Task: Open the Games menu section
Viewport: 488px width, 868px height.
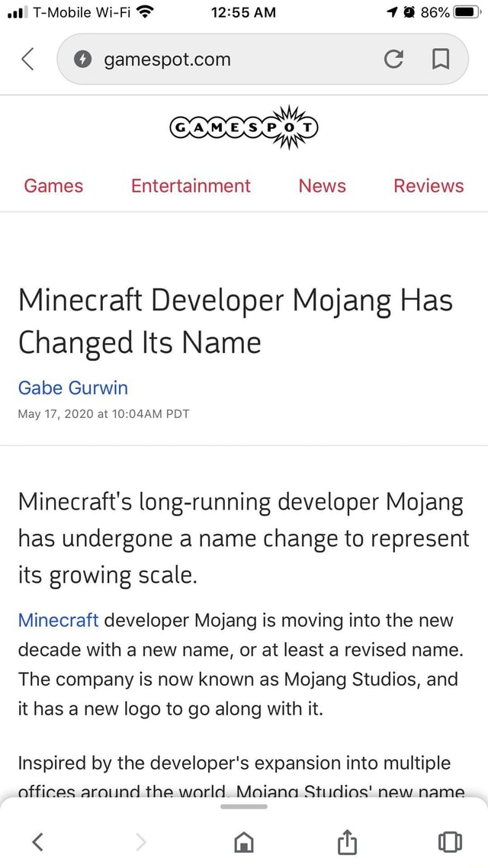Action: (x=53, y=186)
